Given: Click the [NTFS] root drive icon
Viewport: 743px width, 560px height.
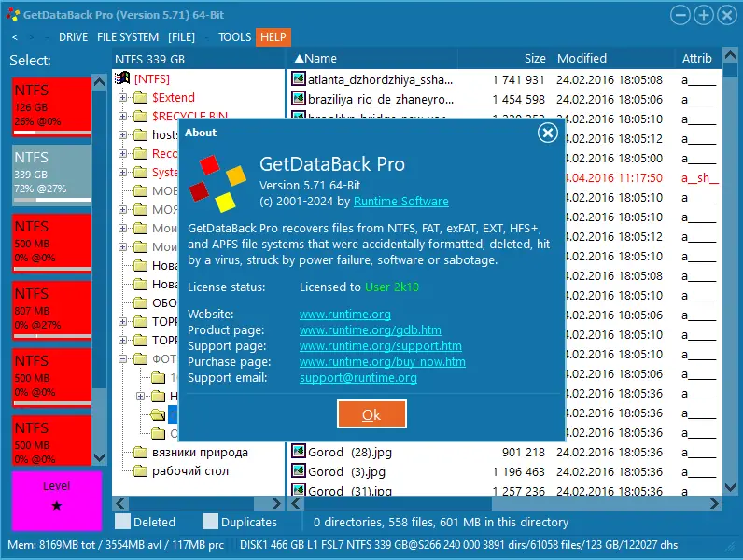Looking at the screenshot, I should tap(122, 78).
